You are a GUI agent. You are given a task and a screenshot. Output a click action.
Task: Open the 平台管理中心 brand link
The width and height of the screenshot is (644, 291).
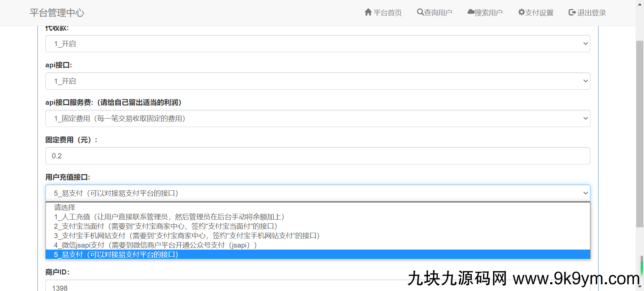[x=57, y=13]
